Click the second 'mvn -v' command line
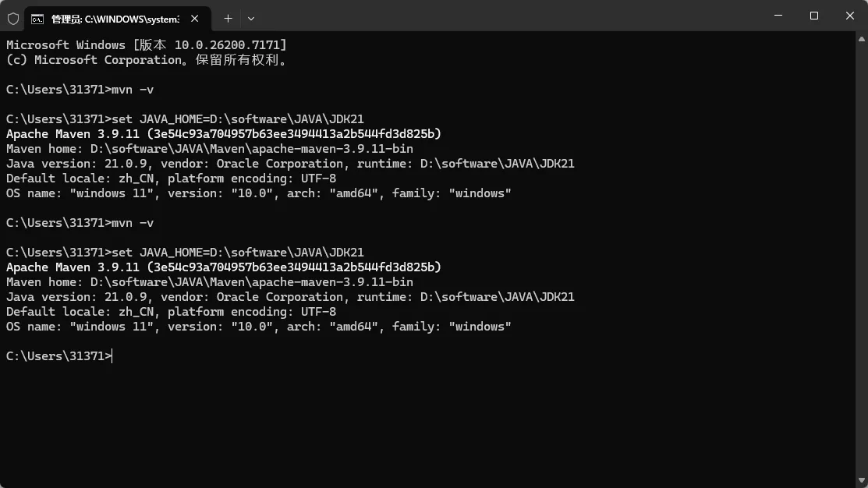This screenshot has height=488, width=868. pos(80,223)
